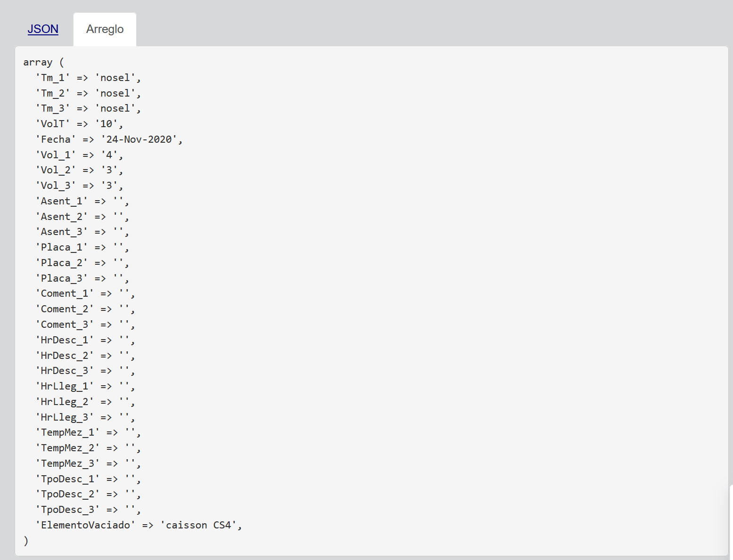Image resolution: width=733 pixels, height=560 pixels.
Task: Click the HrLleg_2 entry line
Action: click(x=85, y=402)
